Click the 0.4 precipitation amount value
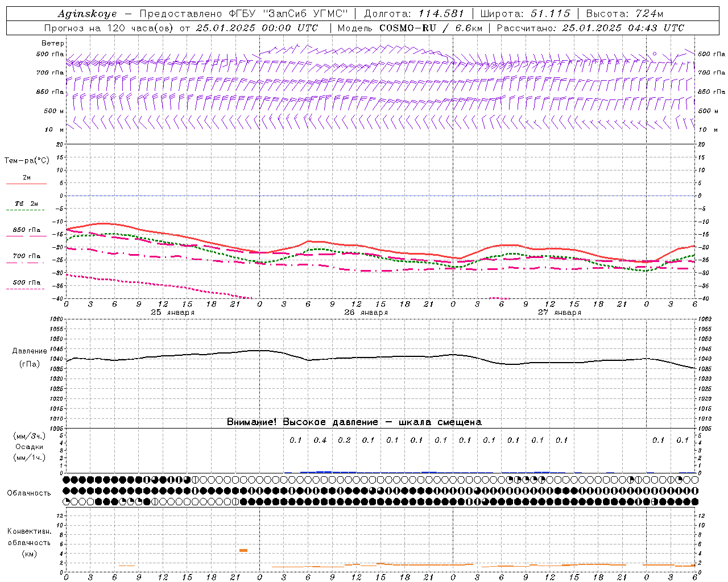Viewport: 728px width, 582px height. pos(320,440)
